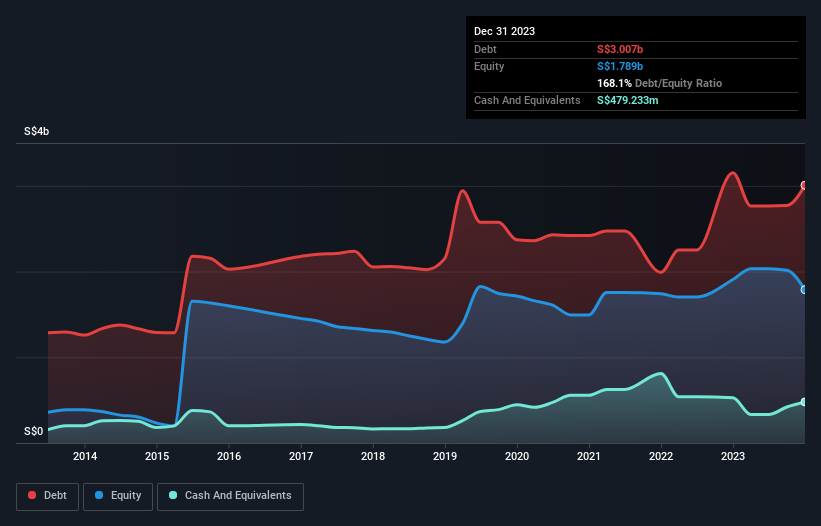Screen dimensions: 821x526
Task: Click the 2017 x-axis label
Action: pyautogui.click(x=301, y=456)
